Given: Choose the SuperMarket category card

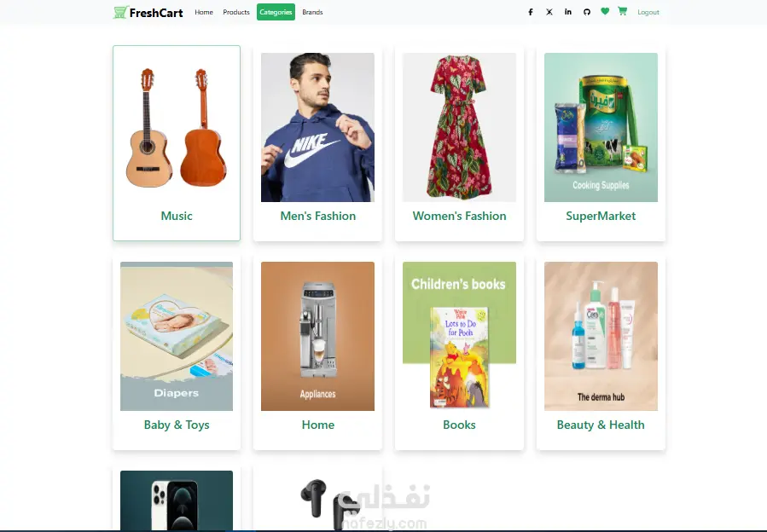Looking at the screenshot, I should point(601,142).
